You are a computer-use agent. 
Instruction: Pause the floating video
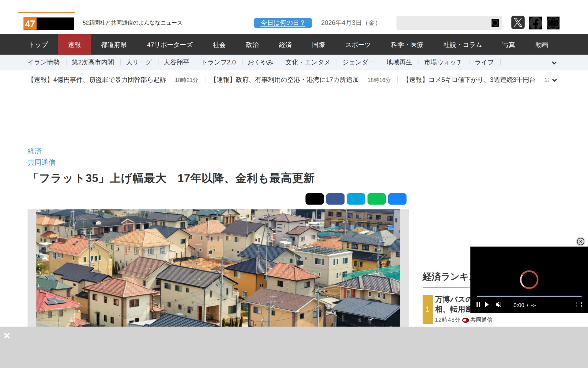click(478, 305)
